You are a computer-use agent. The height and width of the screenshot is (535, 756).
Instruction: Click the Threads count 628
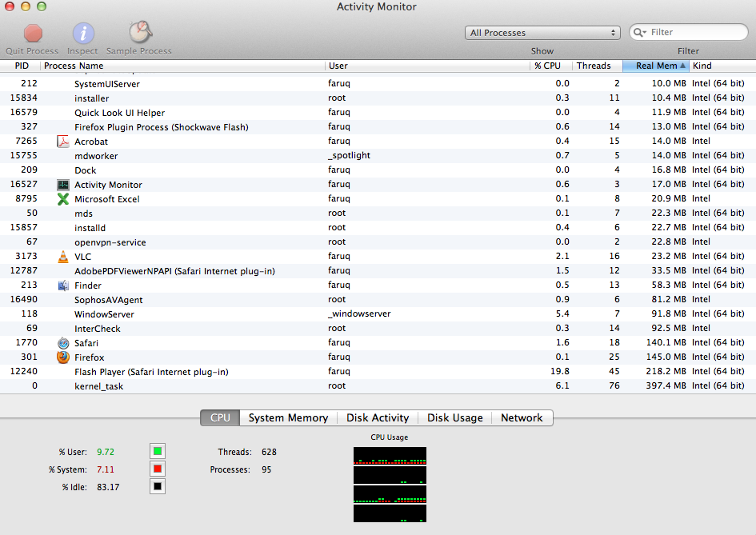coord(269,452)
